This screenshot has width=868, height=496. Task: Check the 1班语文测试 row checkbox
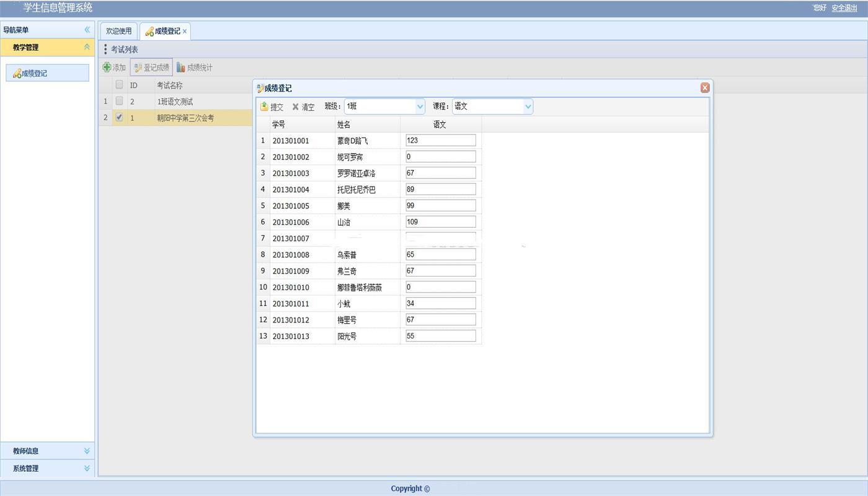pyautogui.click(x=119, y=101)
